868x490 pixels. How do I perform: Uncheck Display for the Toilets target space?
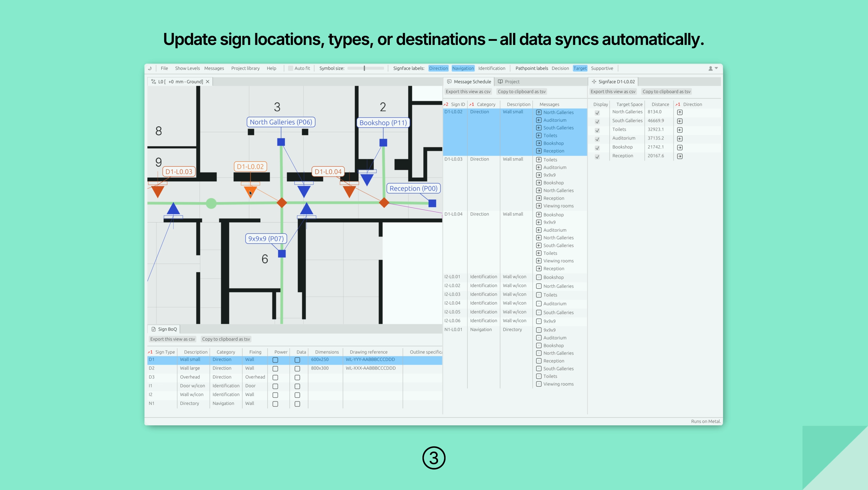tap(597, 130)
